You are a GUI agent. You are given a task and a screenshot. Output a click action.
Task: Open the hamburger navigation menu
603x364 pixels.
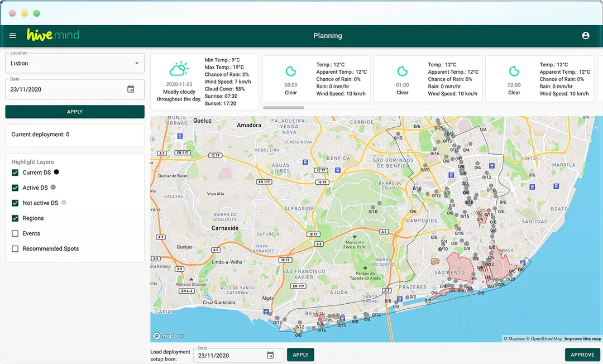[12, 36]
